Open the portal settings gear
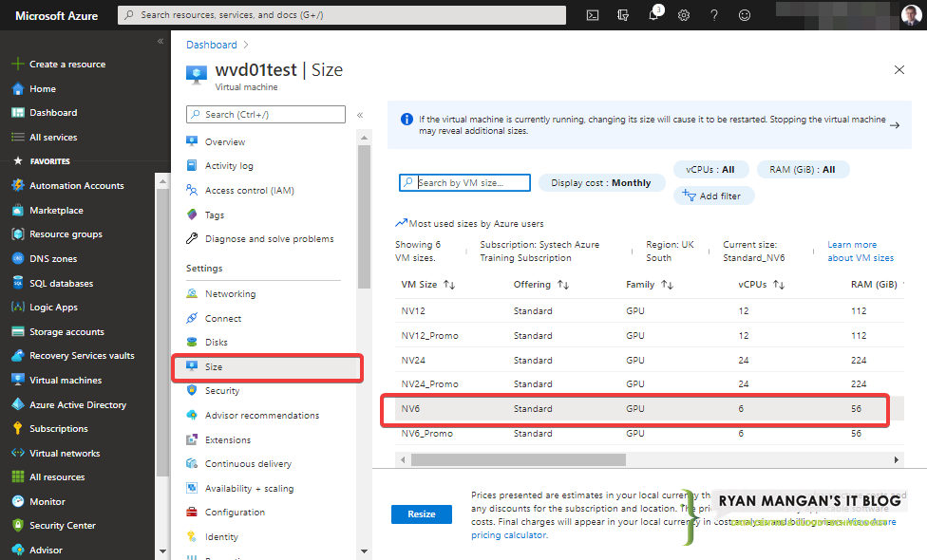Viewport: 927px width, 560px height. pos(684,15)
